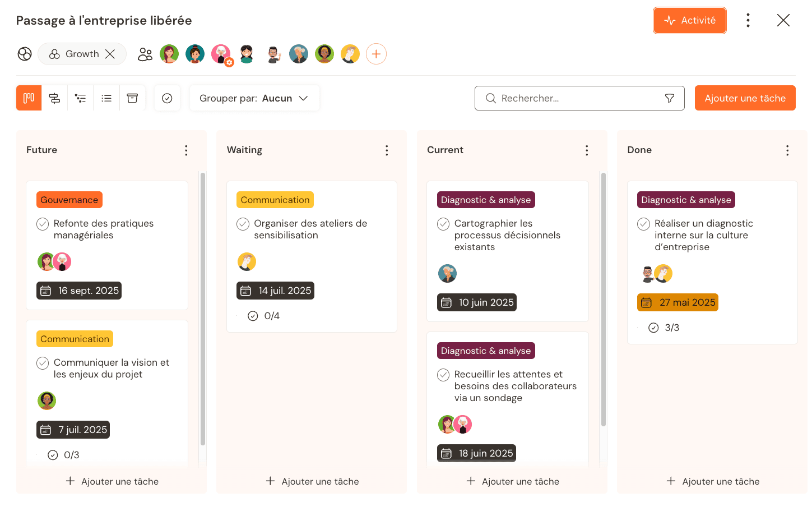Switch to the list view icon
Image resolution: width=812 pixels, height=511 pixels.
tap(106, 98)
